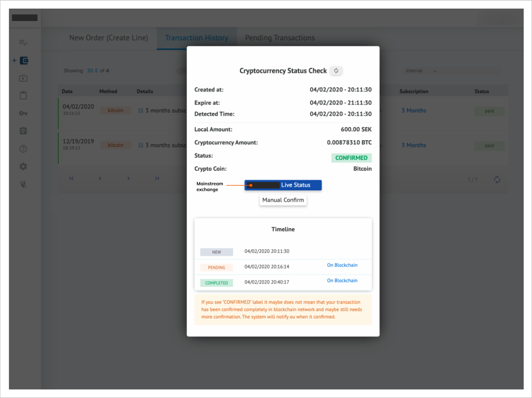Click the Manual Confirm button

[283, 200]
